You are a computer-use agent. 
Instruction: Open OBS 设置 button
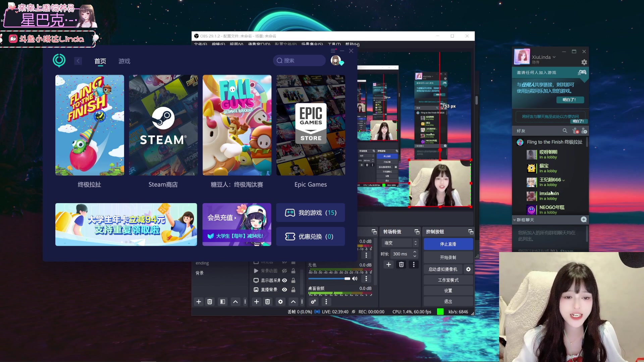click(448, 290)
